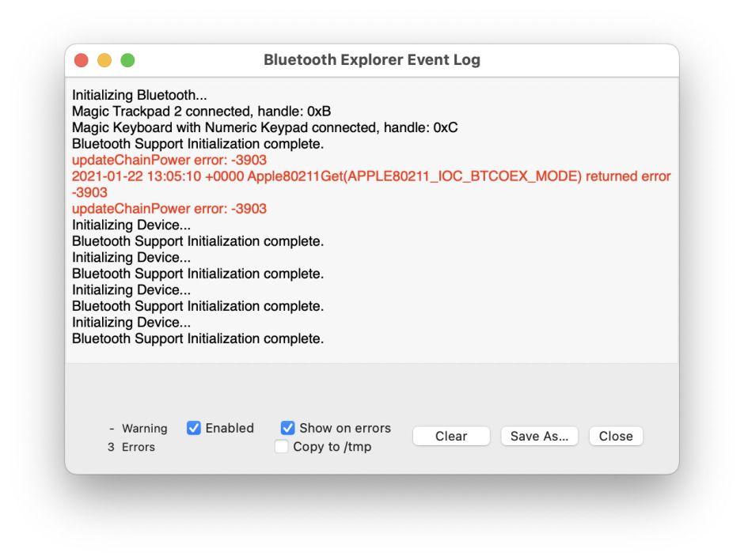Click the yellow minimize window control
744x560 pixels.
coord(104,59)
